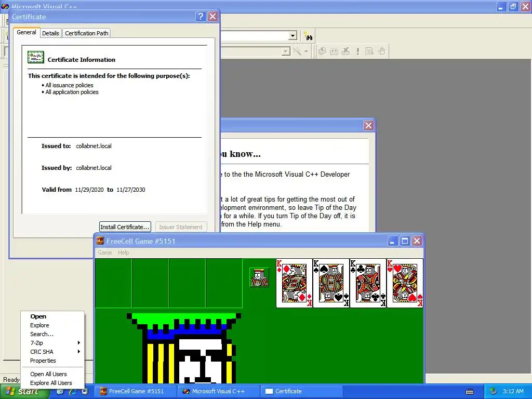
Task: Expand the 7-Zip submenu arrow
Action: click(79, 343)
